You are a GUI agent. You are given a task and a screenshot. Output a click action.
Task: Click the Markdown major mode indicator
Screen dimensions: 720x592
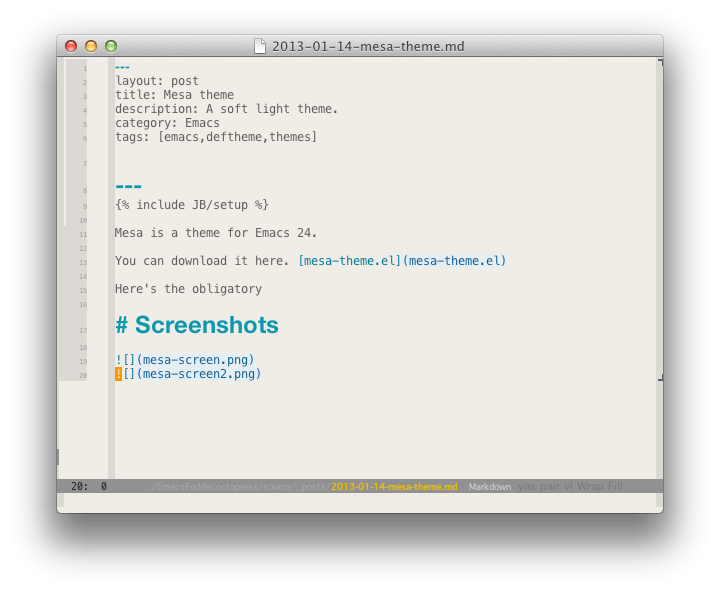490,486
